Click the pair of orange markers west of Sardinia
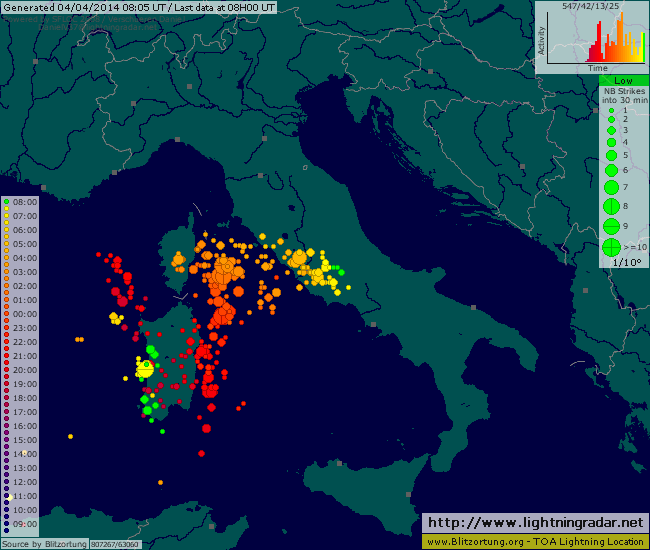This screenshot has height=550, width=650. [80, 339]
